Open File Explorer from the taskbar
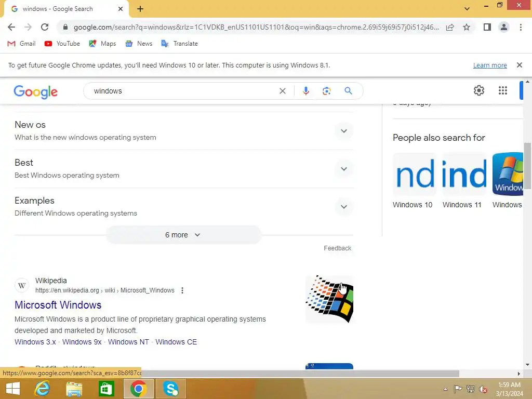 coord(74,389)
